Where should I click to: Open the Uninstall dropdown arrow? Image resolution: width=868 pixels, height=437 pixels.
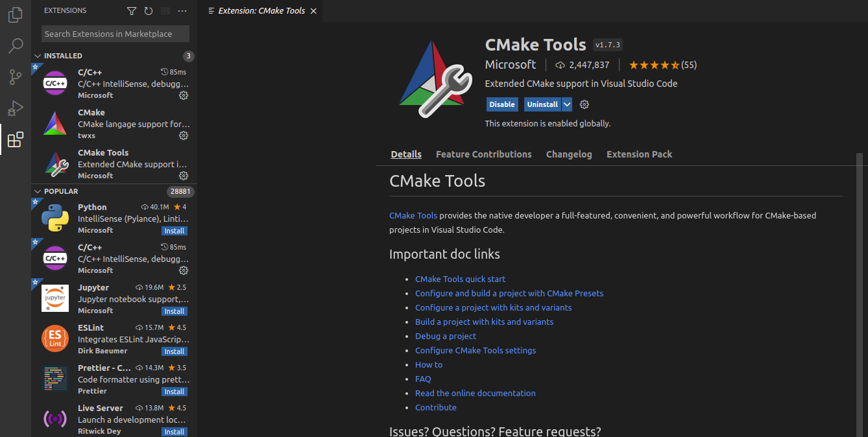[567, 104]
